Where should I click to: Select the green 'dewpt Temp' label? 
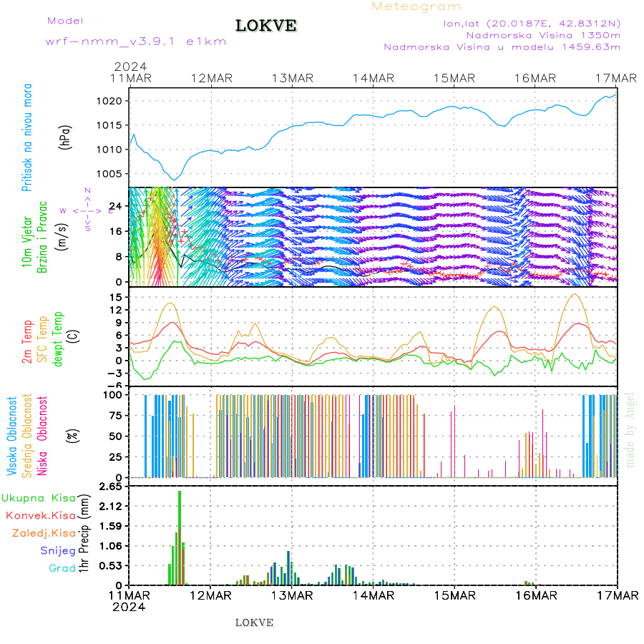click(x=57, y=339)
